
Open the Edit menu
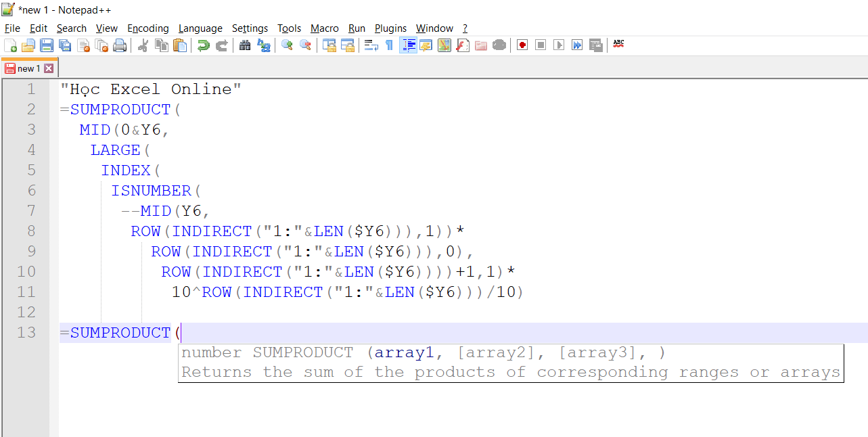pyautogui.click(x=39, y=28)
